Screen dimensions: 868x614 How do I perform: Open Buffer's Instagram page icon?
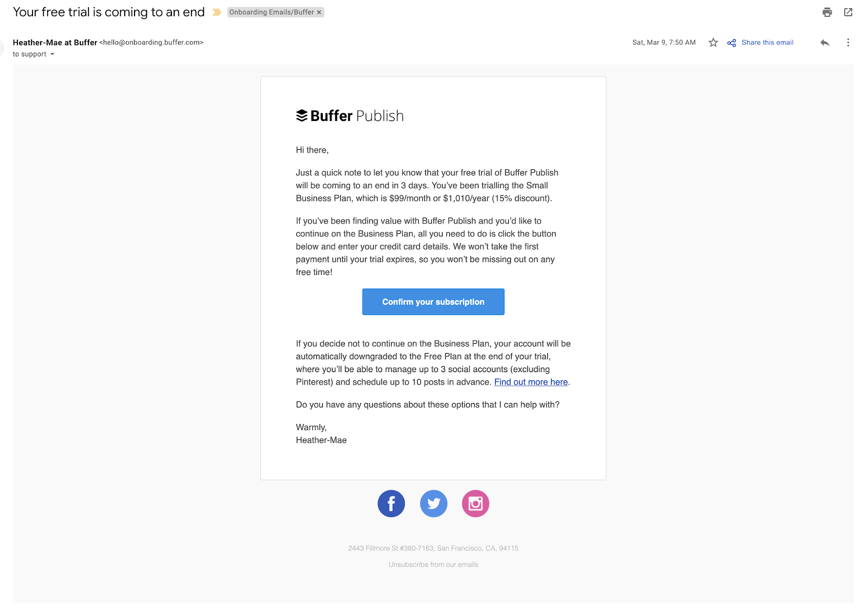[x=476, y=503]
